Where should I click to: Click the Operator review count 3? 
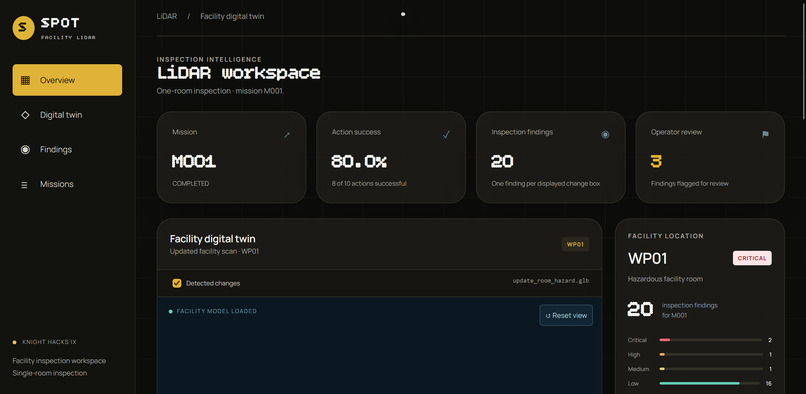tap(656, 162)
